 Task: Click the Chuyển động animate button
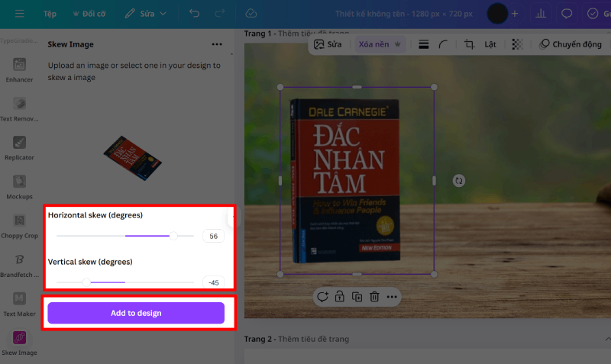570,44
